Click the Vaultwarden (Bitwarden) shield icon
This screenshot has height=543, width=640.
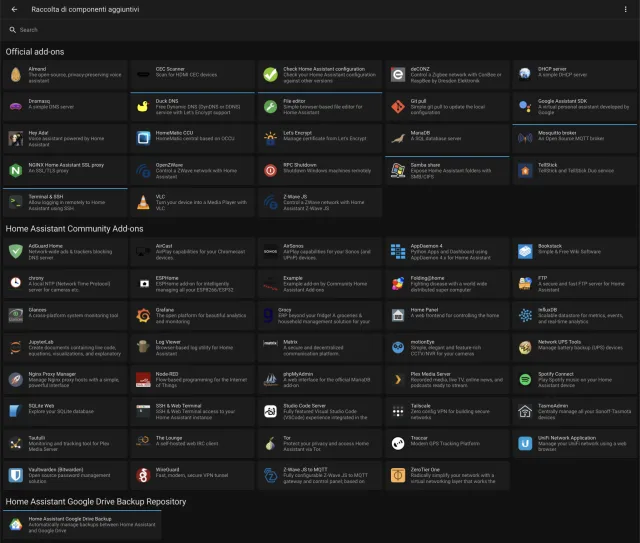15,475
